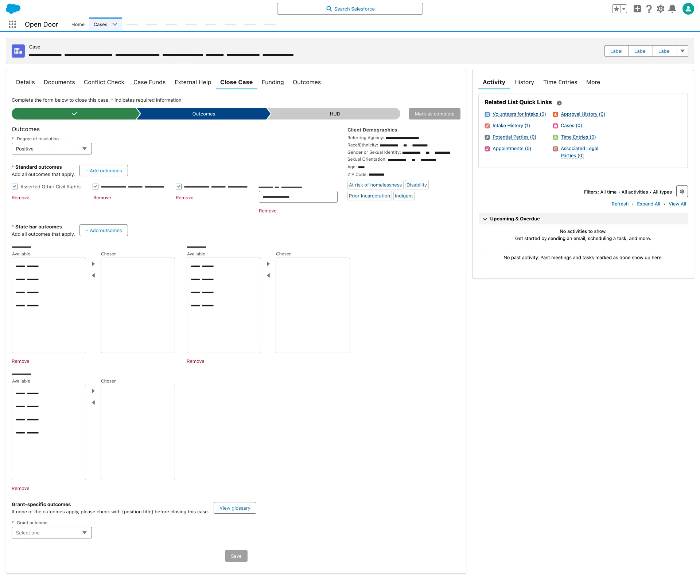Click the global actions plus icon
Viewport: 700px width, 588px height.
coord(637,9)
